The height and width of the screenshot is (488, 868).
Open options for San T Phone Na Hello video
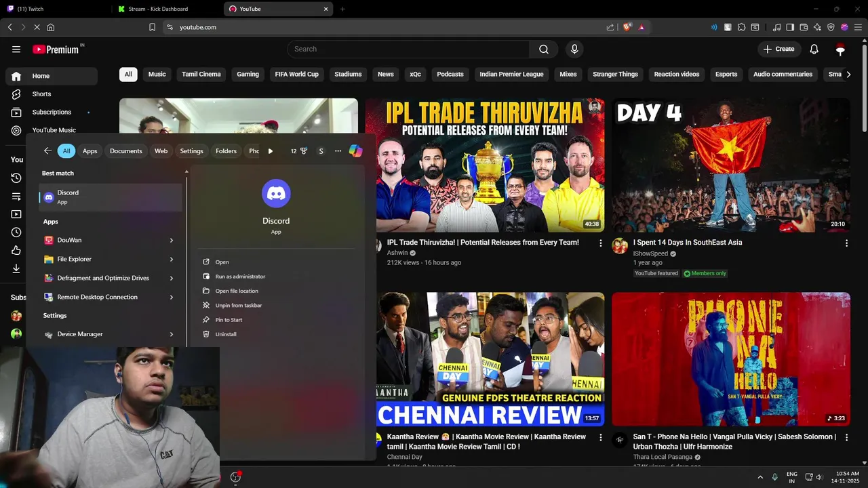coord(846,437)
